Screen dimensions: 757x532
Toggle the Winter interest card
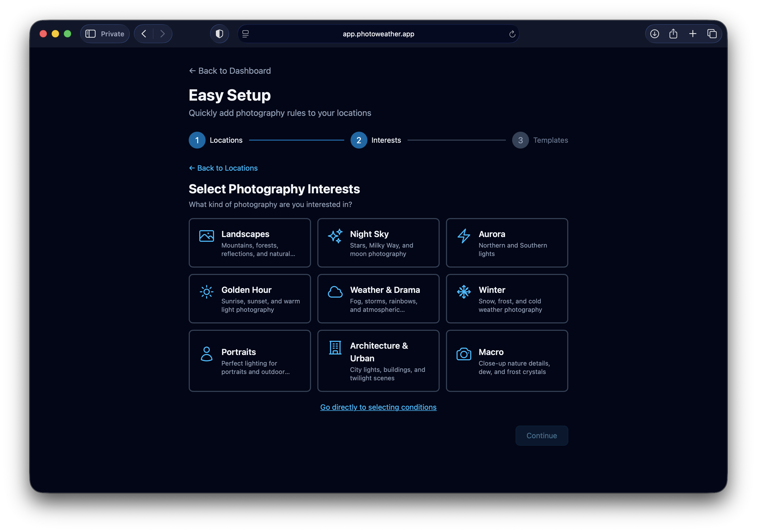click(x=507, y=298)
